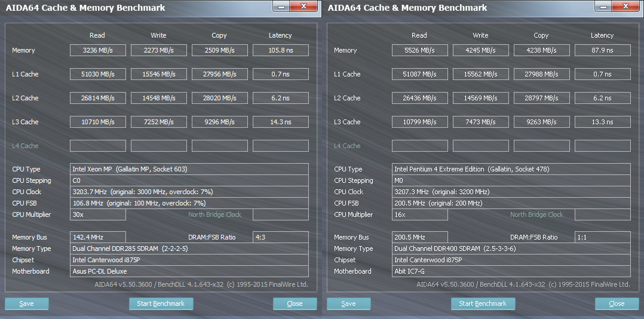The width and height of the screenshot is (644, 319).
Task: Select the 16x CPU Multiplier field
Action: [x=420, y=214]
